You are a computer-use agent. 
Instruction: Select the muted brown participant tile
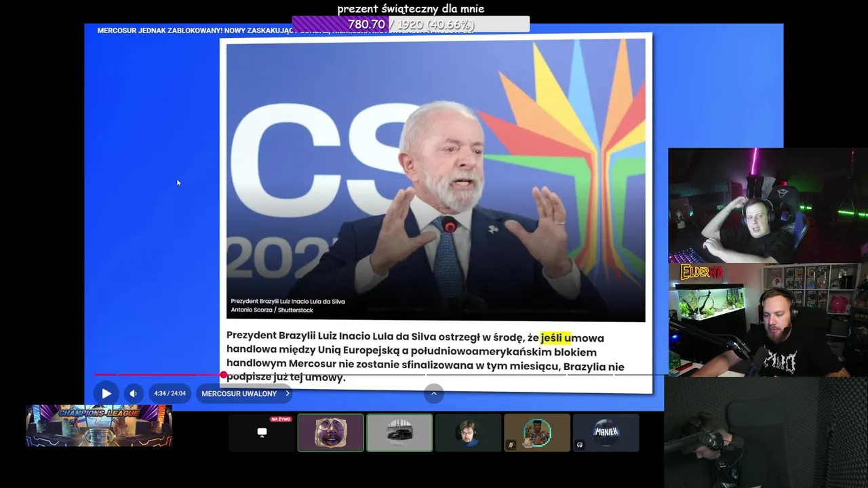coord(537,432)
